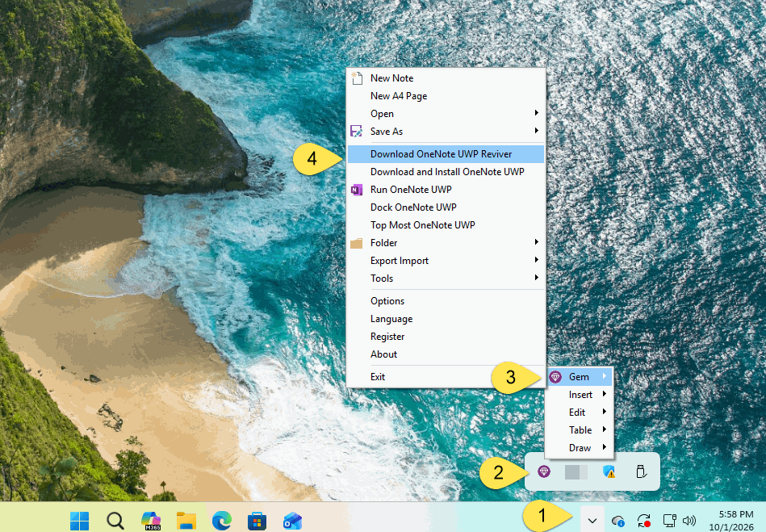Click the Gem tray icon in overflow
This screenshot has width=766, height=532.
[544, 471]
